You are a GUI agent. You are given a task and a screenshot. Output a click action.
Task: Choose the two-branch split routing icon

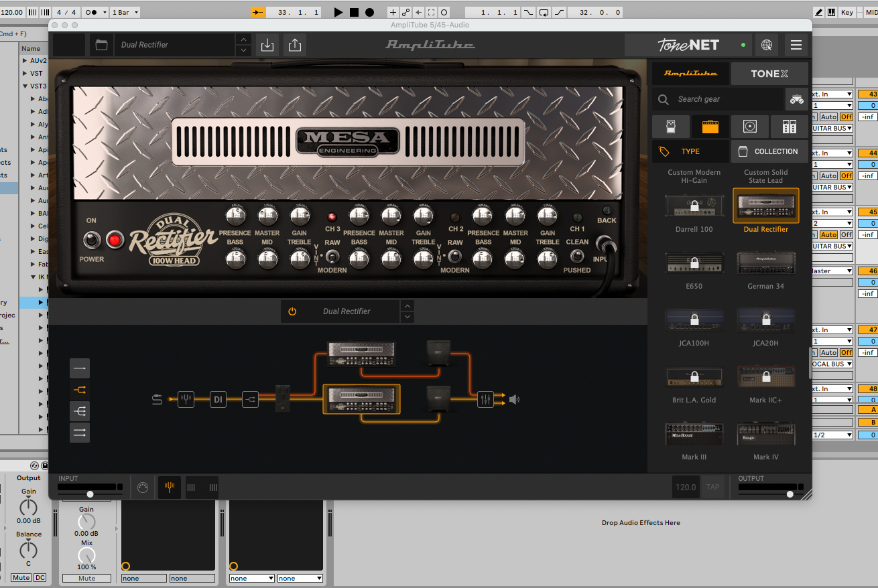[80, 390]
